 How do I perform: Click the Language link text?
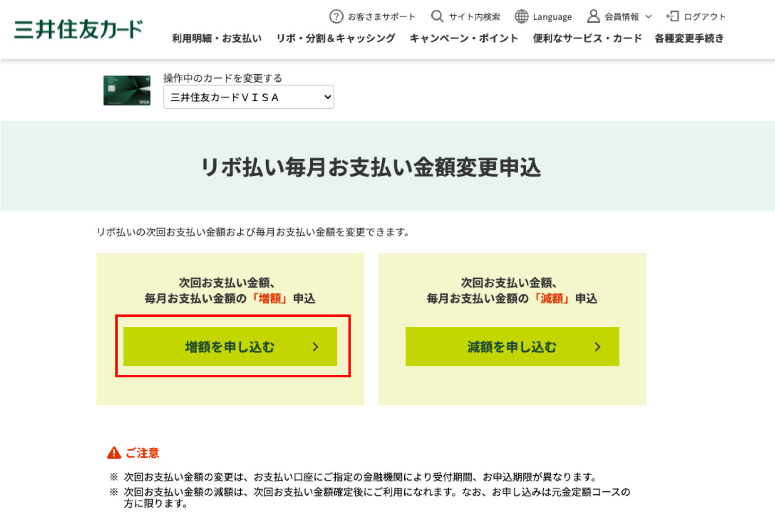coord(552,17)
